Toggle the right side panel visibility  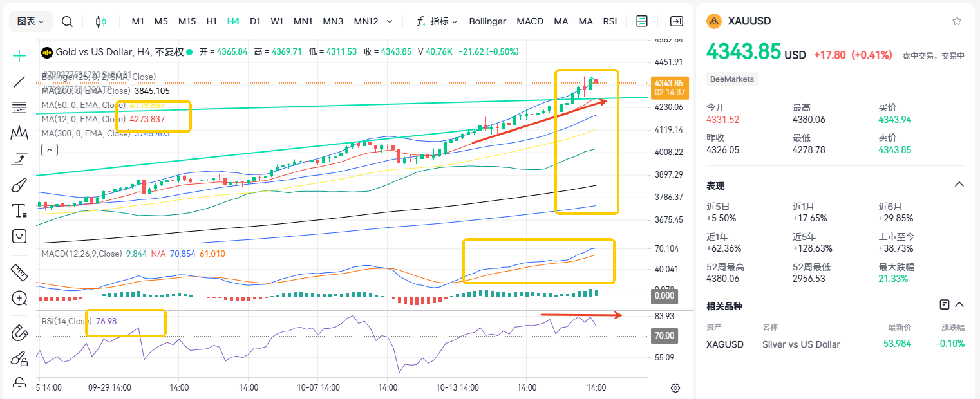pos(676,21)
